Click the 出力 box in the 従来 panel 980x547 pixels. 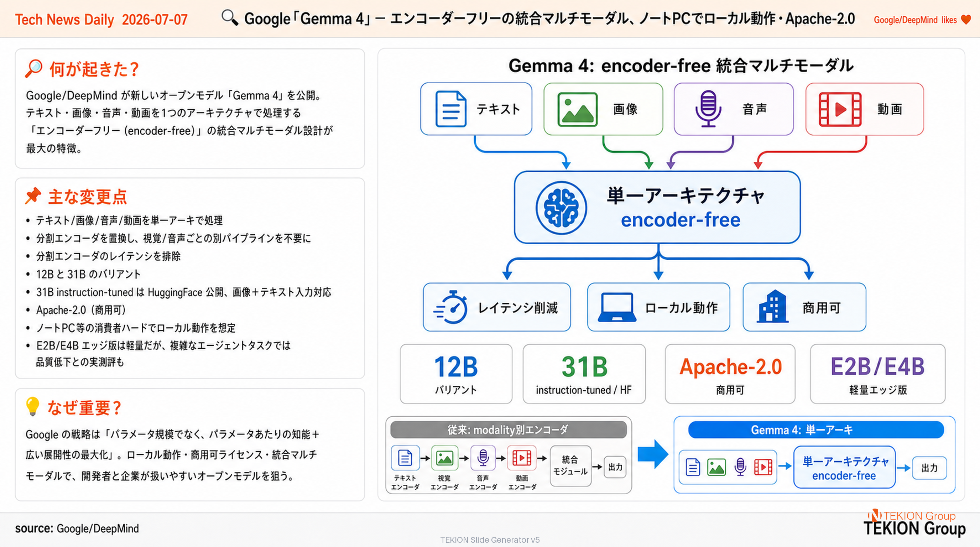click(x=615, y=467)
